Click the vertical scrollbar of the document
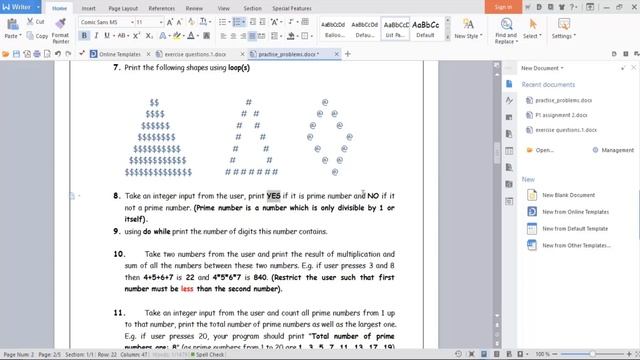 tap(497, 153)
